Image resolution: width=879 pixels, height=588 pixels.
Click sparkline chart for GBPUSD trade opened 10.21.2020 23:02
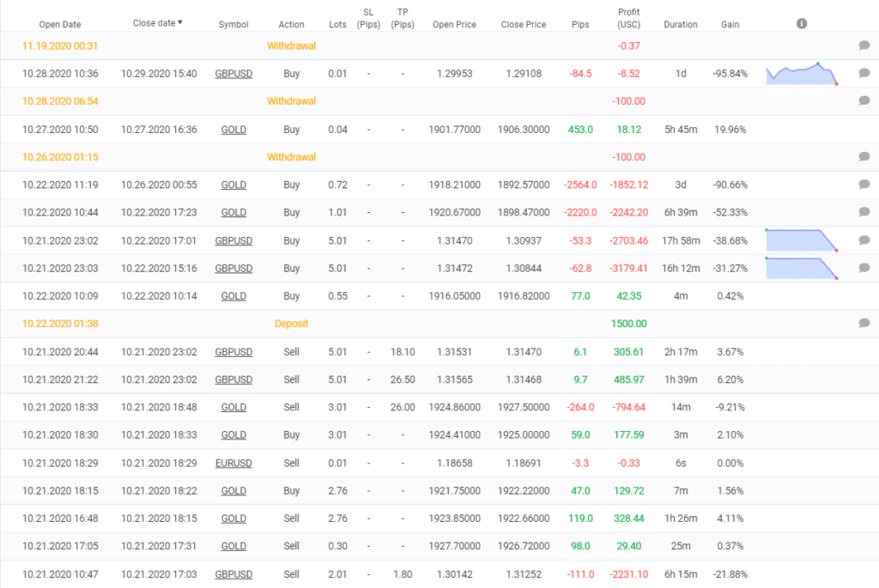pyautogui.click(x=802, y=240)
